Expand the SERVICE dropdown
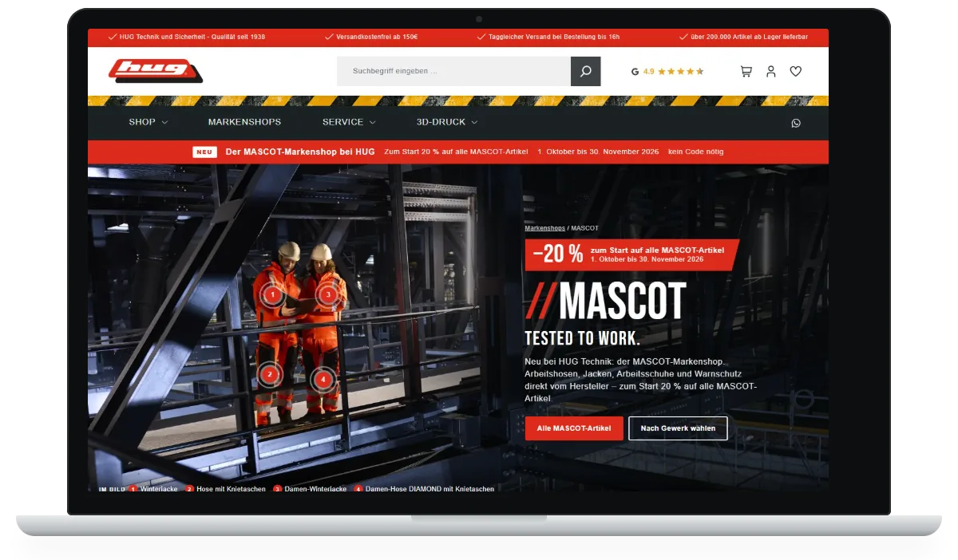 (x=349, y=122)
